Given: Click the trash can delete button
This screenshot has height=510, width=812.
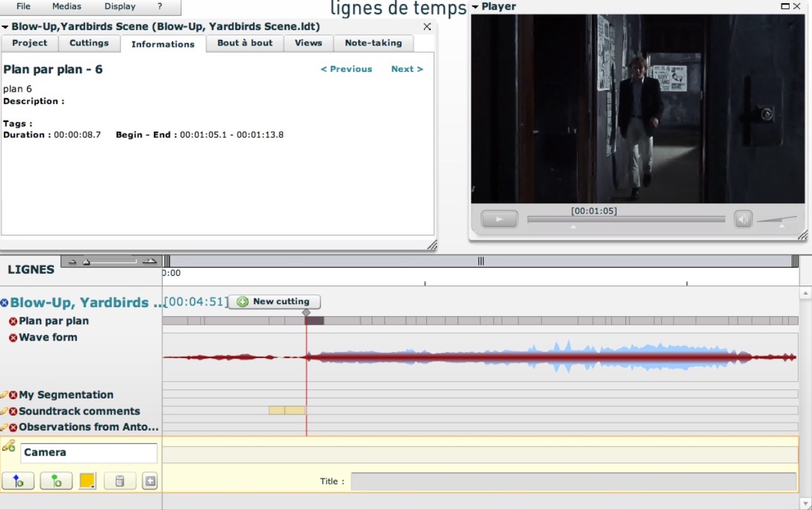Looking at the screenshot, I should tap(119, 480).
